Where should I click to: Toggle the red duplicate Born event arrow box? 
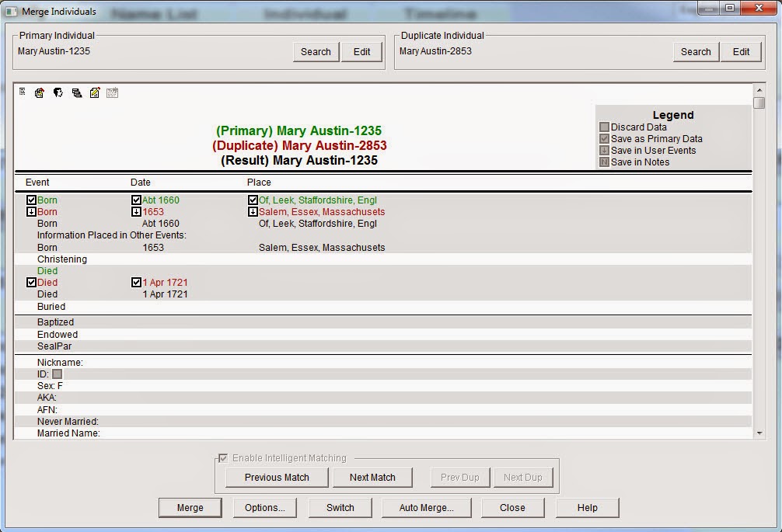pos(31,212)
